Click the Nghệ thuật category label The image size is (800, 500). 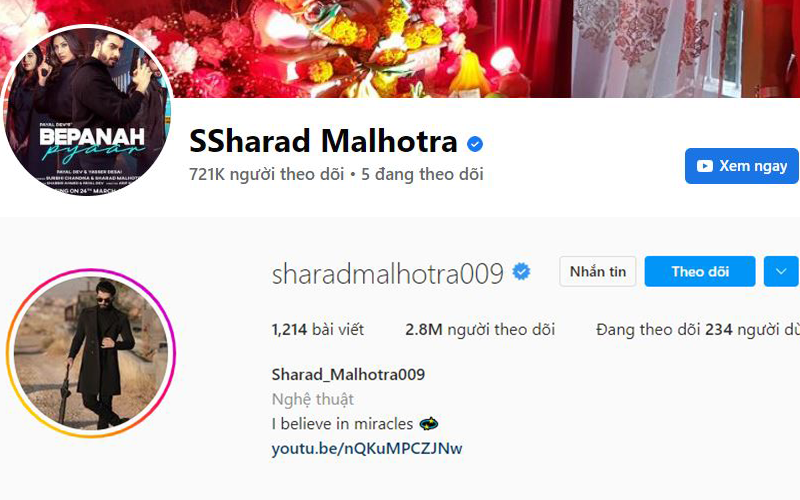click(x=313, y=399)
